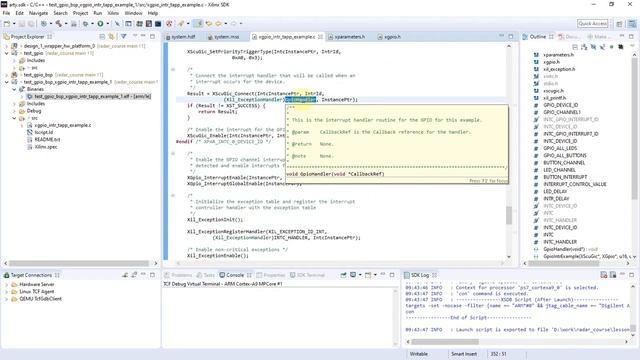Click the green Run launch icon
This screenshot has width=640, height=360.
[100, 24]
